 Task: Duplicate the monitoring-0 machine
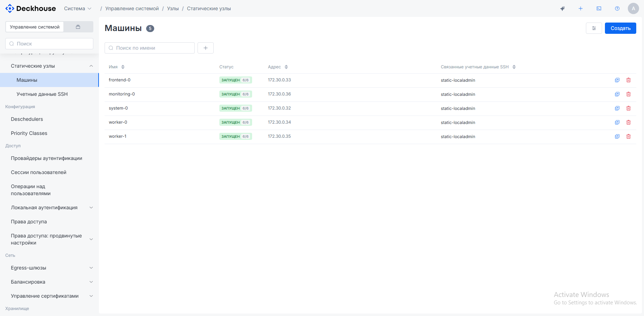pos(617,94)
